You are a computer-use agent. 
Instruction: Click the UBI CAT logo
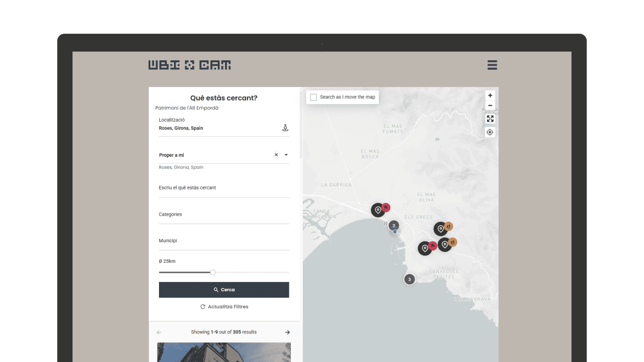[190, 65]
